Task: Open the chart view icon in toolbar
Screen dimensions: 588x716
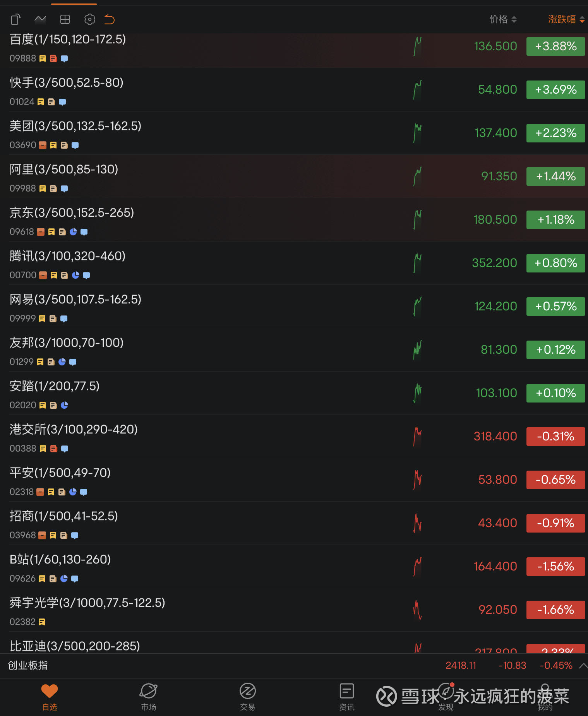Action: [40, 19]
